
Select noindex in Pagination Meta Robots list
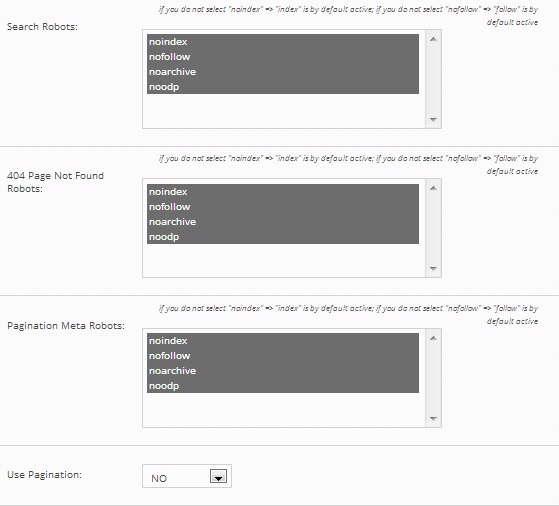coord(283,341)
